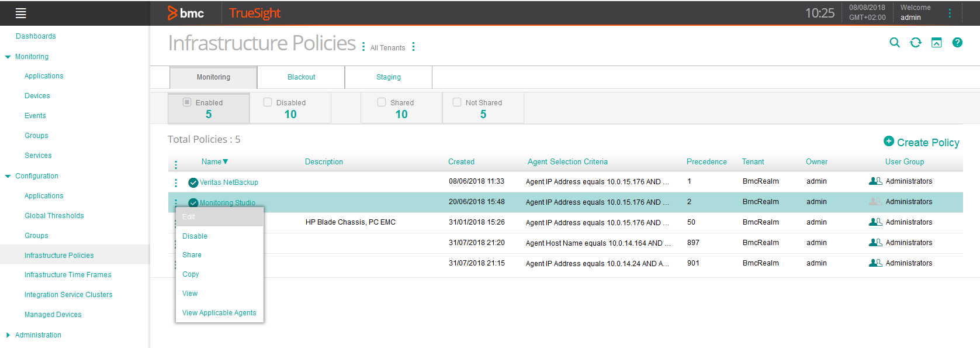
Task: Click the Create Policy plus icon
Action: click(889, 141)
